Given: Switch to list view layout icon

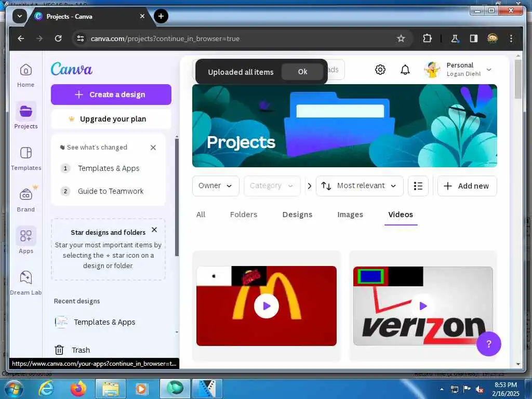Looking at the screenshot, I should point(418,186).
